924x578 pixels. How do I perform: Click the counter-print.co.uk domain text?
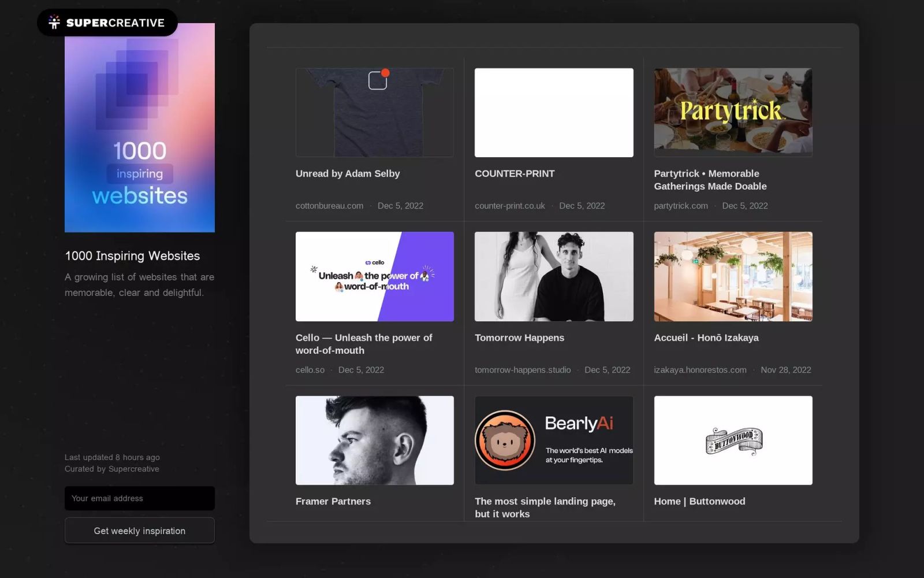[x=510, y=206]
